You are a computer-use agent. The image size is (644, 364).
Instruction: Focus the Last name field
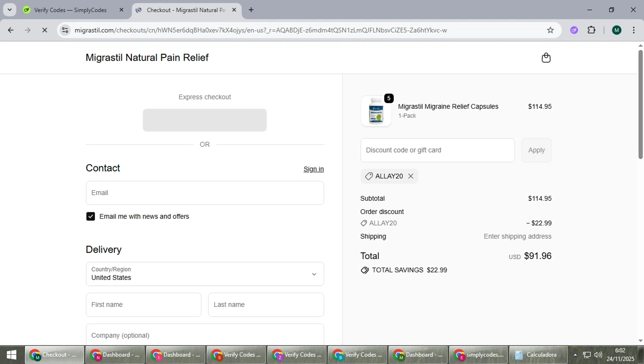pyautogui.click(x=266, y=305)
